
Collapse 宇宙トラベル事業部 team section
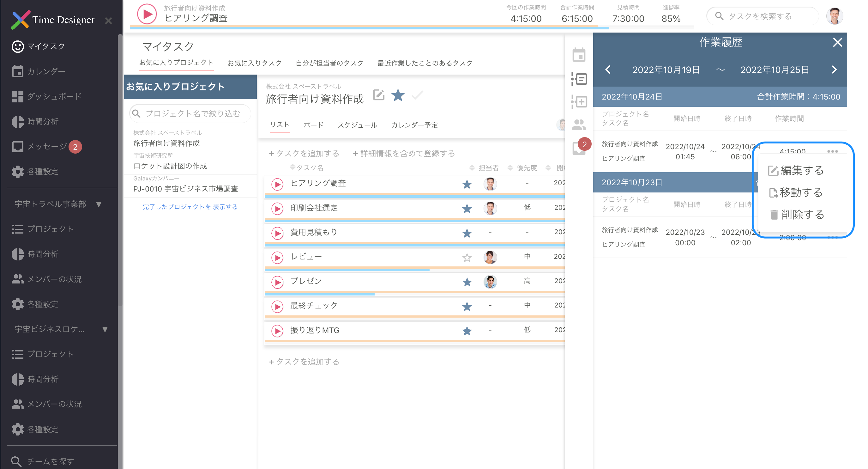pyautogui.click(x=99, y=204)
